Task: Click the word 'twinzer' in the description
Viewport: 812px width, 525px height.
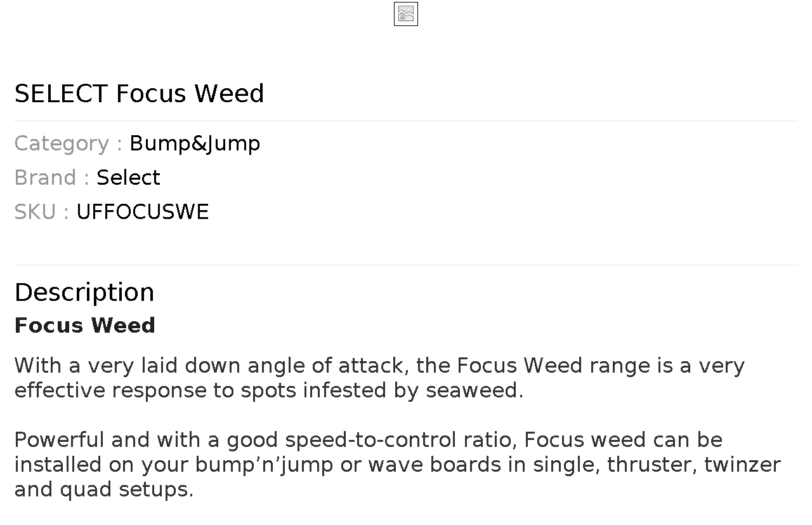Action: click(x=742, y=465)
